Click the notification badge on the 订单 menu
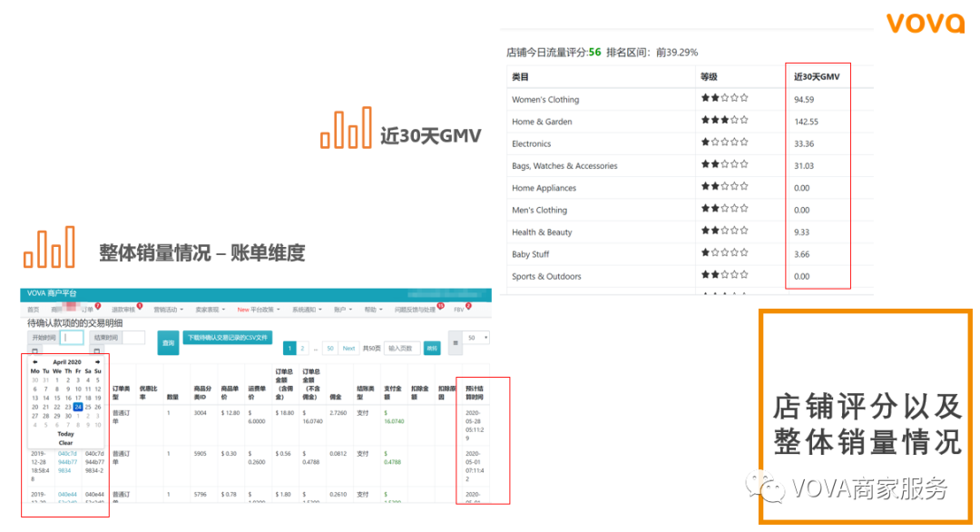This screenshot has width=980, height=532. (97, 305)
